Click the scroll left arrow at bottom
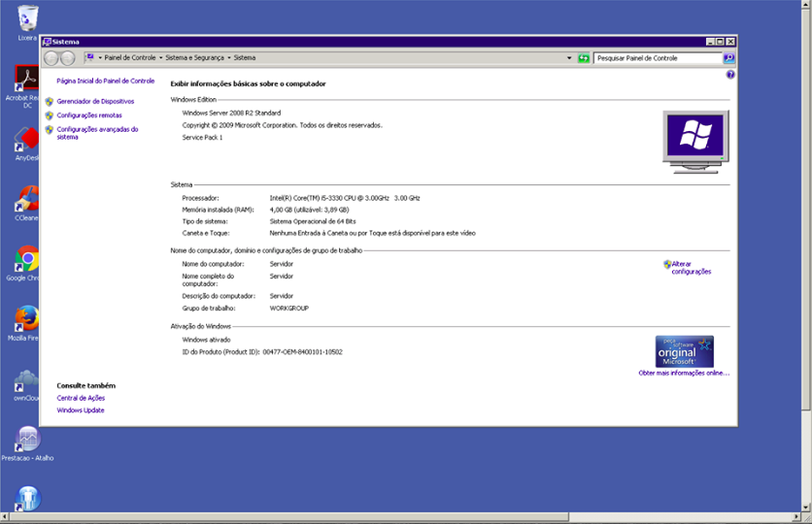The image size is (812, 524). click(x=4, y=517)
